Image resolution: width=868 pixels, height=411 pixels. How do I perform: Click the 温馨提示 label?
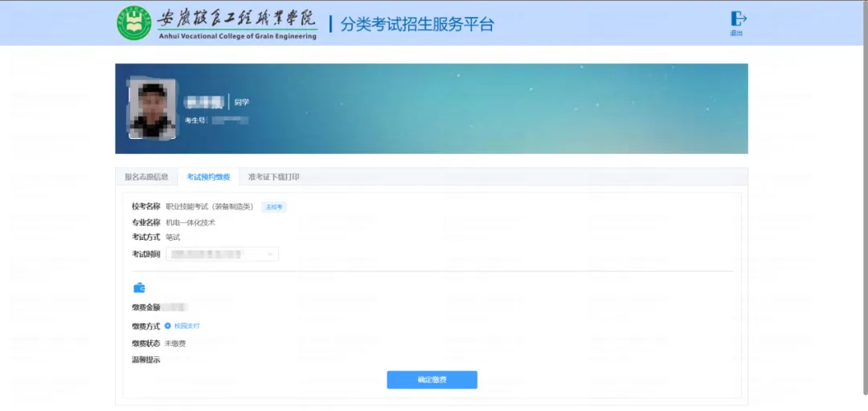pos(146,360)
